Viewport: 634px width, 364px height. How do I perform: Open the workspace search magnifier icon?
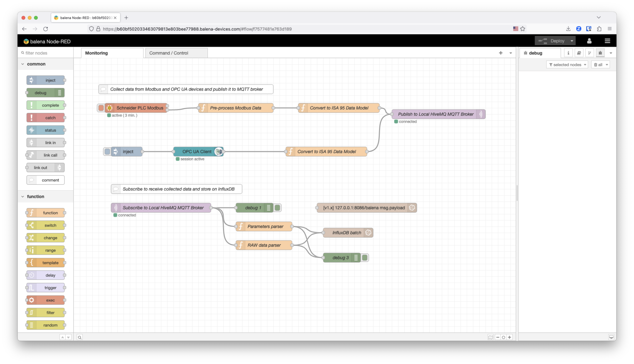[x=80, y=337]
